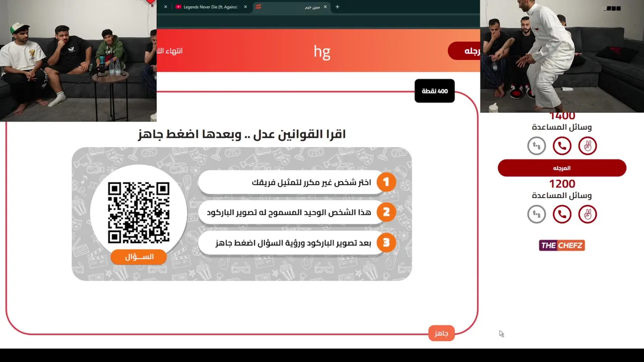Click the rule text هذا الشخص الوحيد المسموح
Viewport: 644px width, 362px height.
tap(289, 213)
